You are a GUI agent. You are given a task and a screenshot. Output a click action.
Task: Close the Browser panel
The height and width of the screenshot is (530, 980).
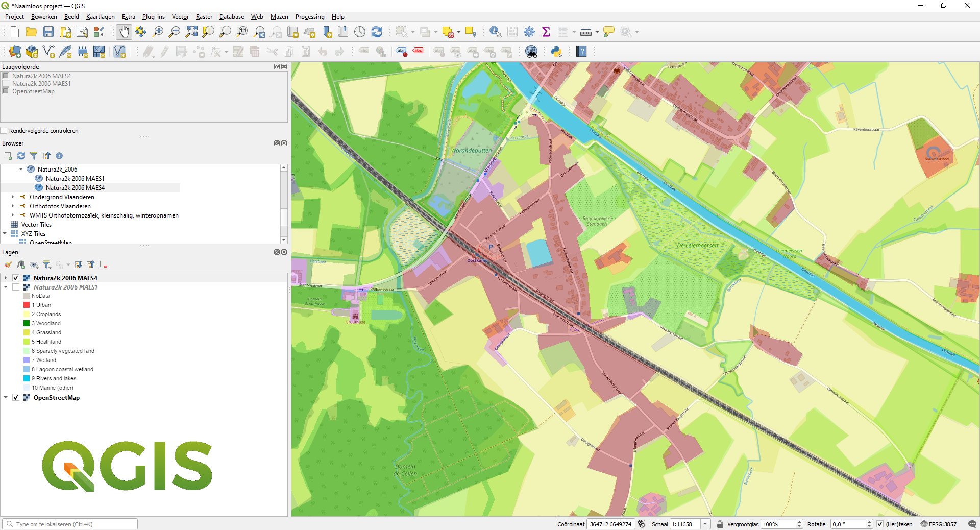tap(284, 143)
